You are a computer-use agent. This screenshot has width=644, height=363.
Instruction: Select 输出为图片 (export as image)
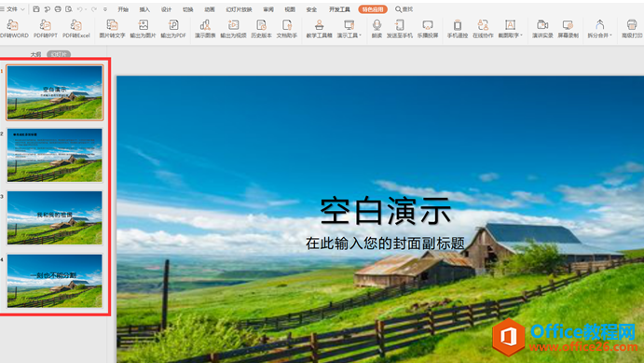[143, 29]
